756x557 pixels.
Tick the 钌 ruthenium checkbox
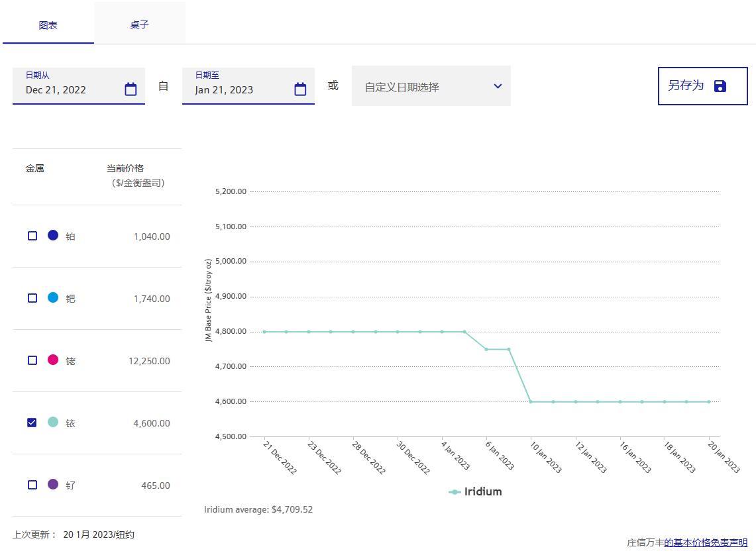(32, 485)
